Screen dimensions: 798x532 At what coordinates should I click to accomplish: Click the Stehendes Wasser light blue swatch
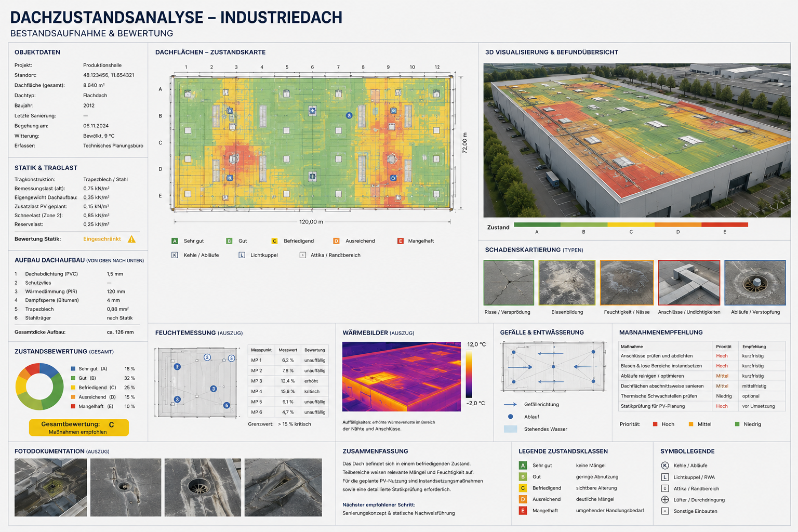pos(510,429)
